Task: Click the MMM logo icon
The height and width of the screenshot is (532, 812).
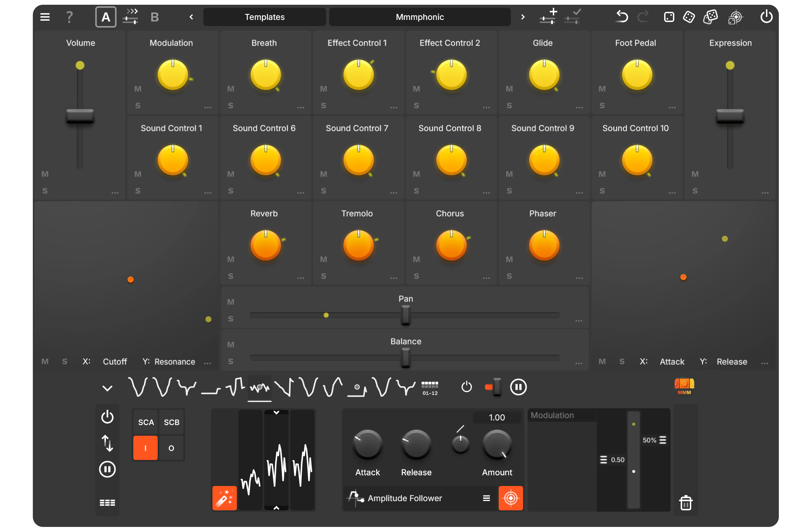Action: pos(684,386)
